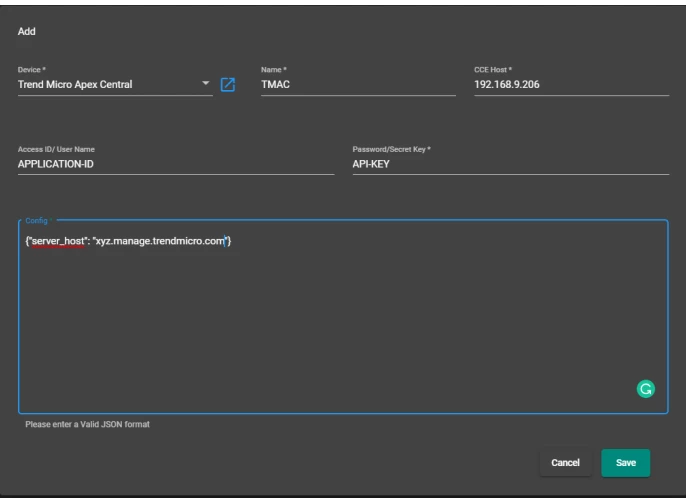The height and width of the screenshot is (499, 686).
Task: Cancel the Add dialog
Action: (565, 463)
